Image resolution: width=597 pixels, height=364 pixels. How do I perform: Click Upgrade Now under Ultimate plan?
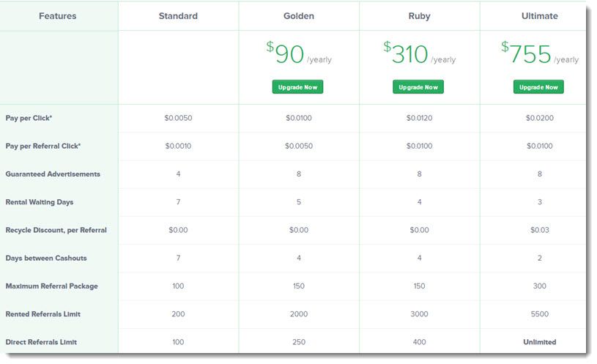click(538, 87)
